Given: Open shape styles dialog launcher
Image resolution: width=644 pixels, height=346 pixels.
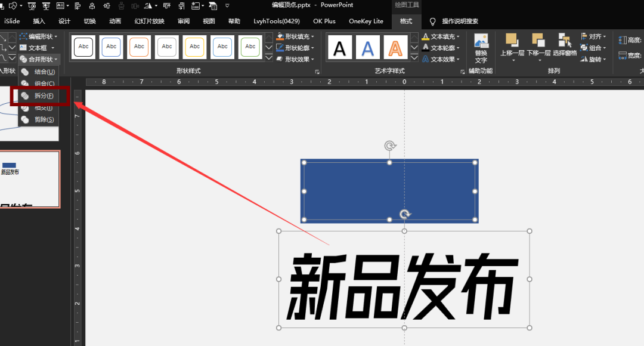Looking at the screenshot, I should pyautogui.click(x=317, y=72).
